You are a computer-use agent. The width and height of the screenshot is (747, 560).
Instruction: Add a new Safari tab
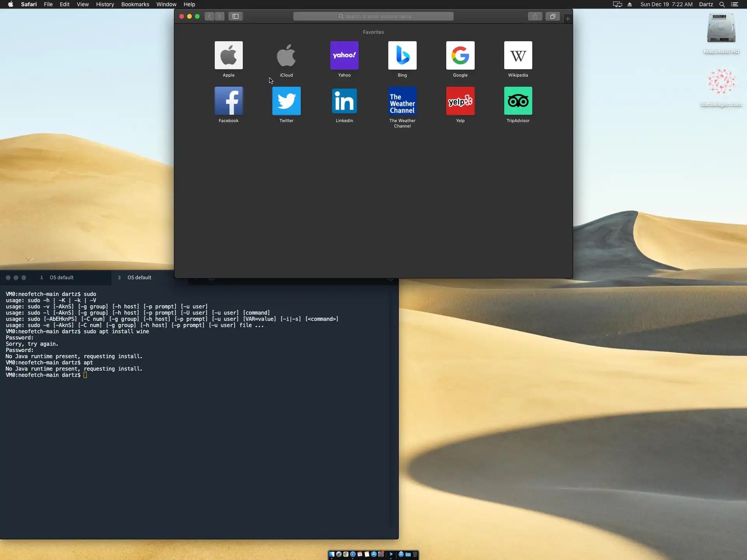568,19
